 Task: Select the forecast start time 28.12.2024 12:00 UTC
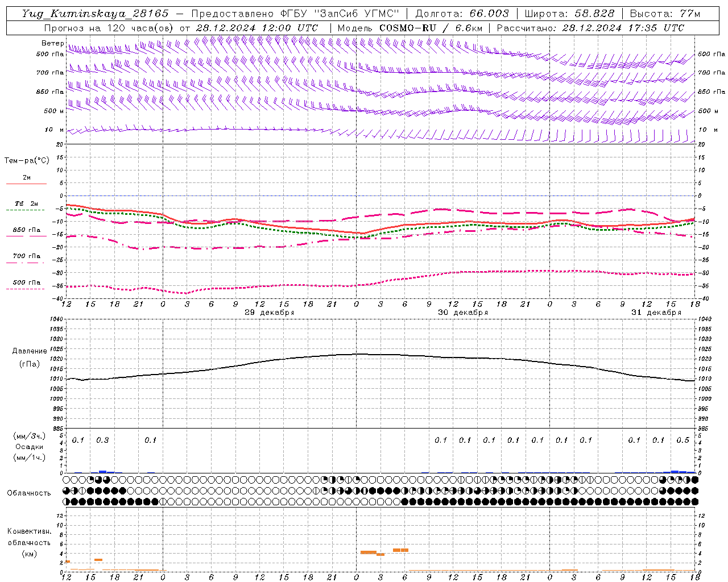point(257,28)
